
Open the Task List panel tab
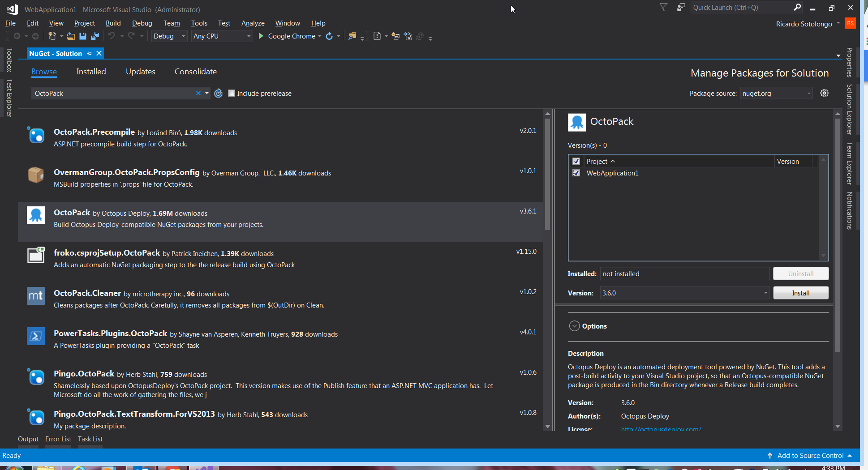(x=90, y=439)
